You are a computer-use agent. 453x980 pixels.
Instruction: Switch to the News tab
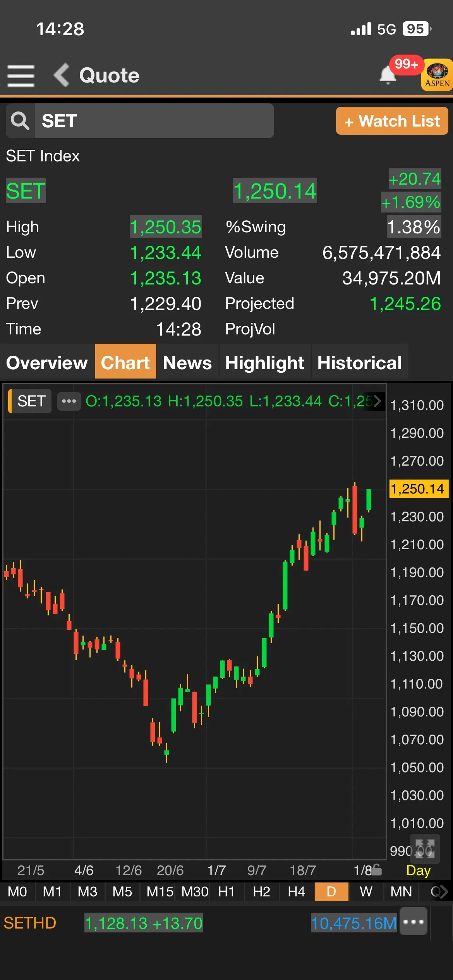pyautogui.click(x=187, y=363)
